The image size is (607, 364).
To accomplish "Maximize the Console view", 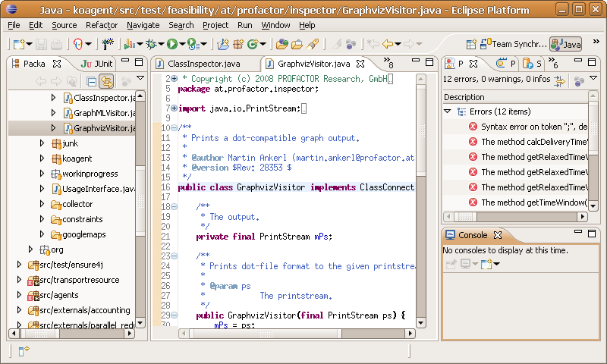I will pos(592,234).
